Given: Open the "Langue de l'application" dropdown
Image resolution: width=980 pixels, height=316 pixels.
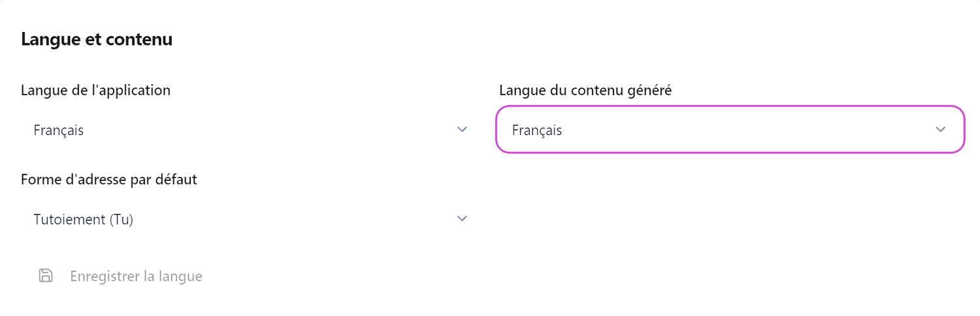Looking at the screenshot, I should pos(248,130).
